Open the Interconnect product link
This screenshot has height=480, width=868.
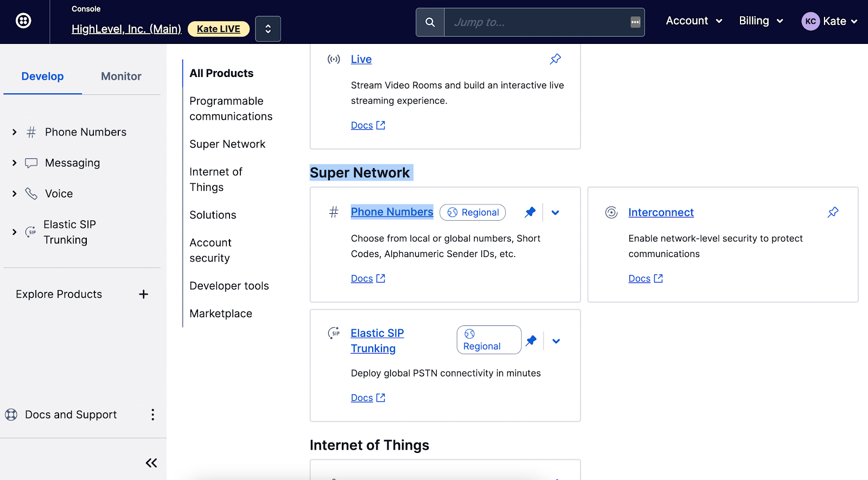coord(661,213)
